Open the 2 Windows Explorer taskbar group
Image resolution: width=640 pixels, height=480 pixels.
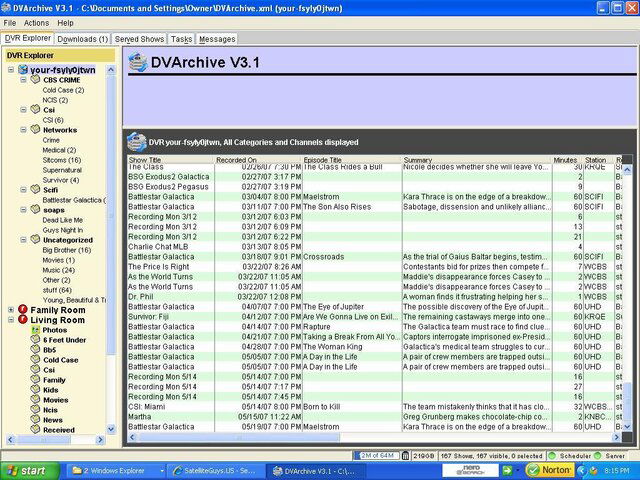(x=115, y=471)
